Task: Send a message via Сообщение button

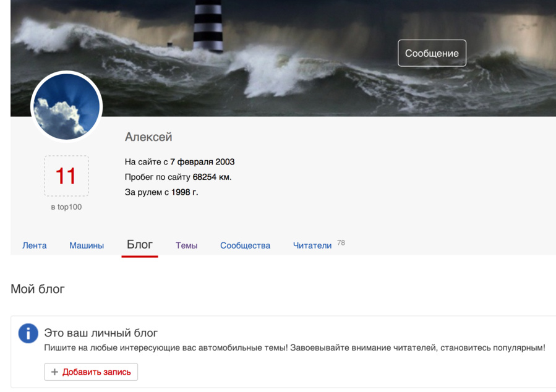Action: point(432,53)
